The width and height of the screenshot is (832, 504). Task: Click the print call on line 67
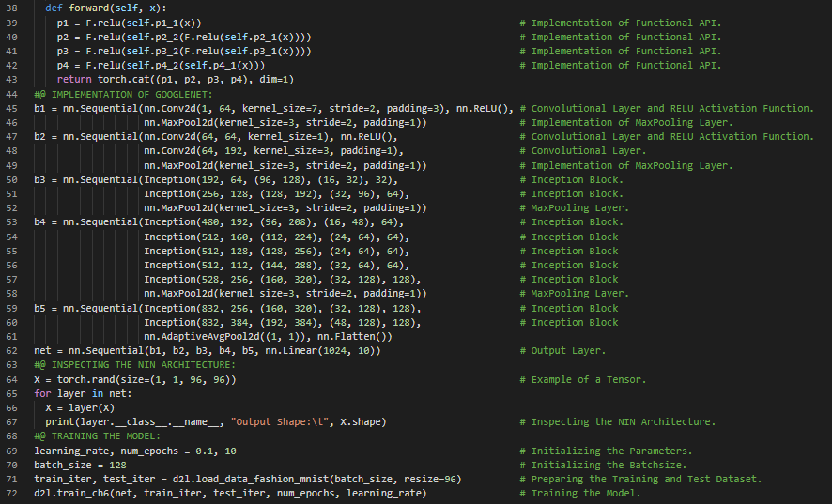[x=59, y=422]
